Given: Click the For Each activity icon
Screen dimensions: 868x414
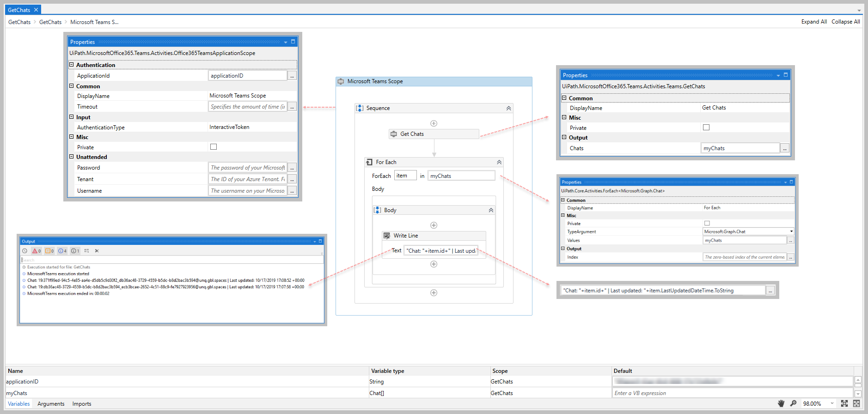Looking at the screenshot, I should click(x=369, y=162).
